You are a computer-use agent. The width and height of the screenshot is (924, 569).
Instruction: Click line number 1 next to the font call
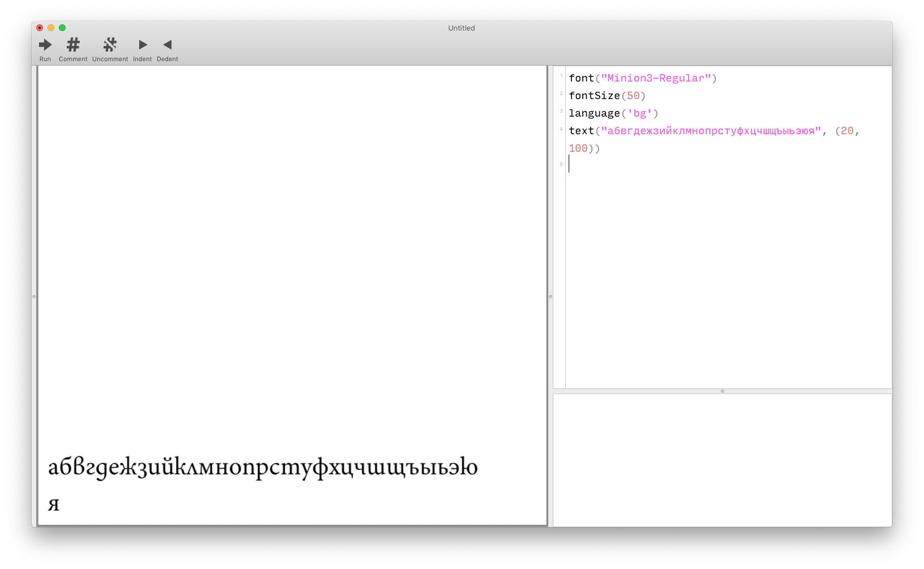[561, 75]
